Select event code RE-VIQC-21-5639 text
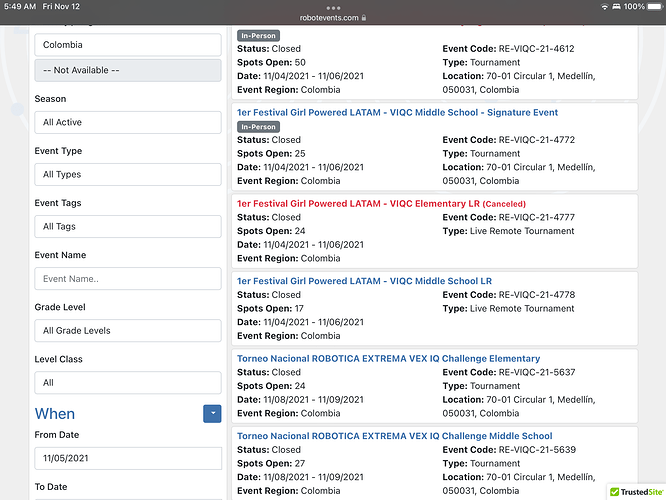 [x=537, y=450]
